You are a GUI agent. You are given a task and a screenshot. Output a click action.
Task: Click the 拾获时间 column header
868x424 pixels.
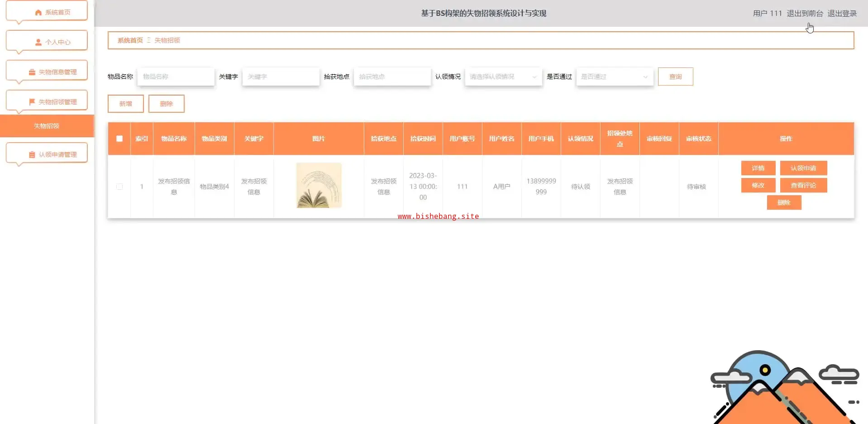[x=423, y=139]
